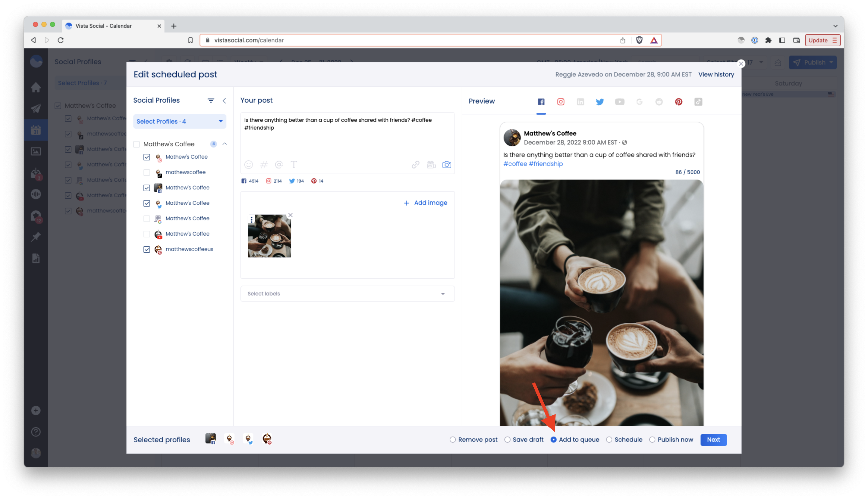Switch preview to Instagram tab
Screen dimensions: 868x499
pos(561,102)
